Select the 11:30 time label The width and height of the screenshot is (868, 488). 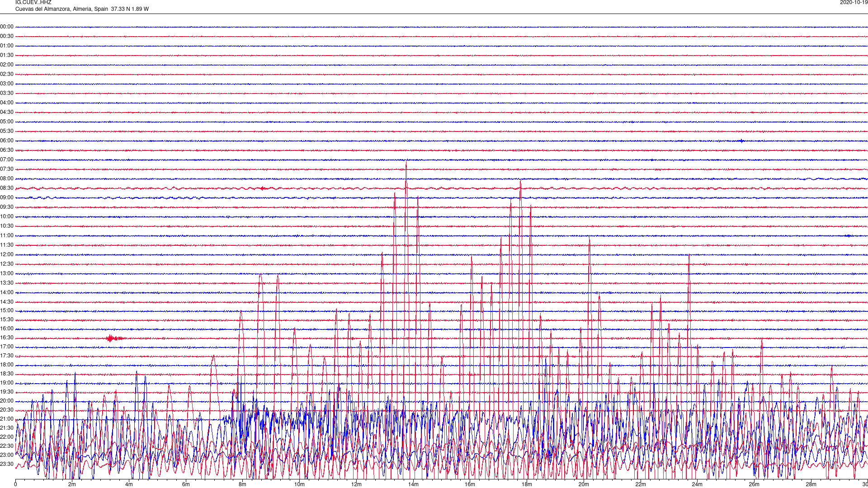tap(7, 245)
